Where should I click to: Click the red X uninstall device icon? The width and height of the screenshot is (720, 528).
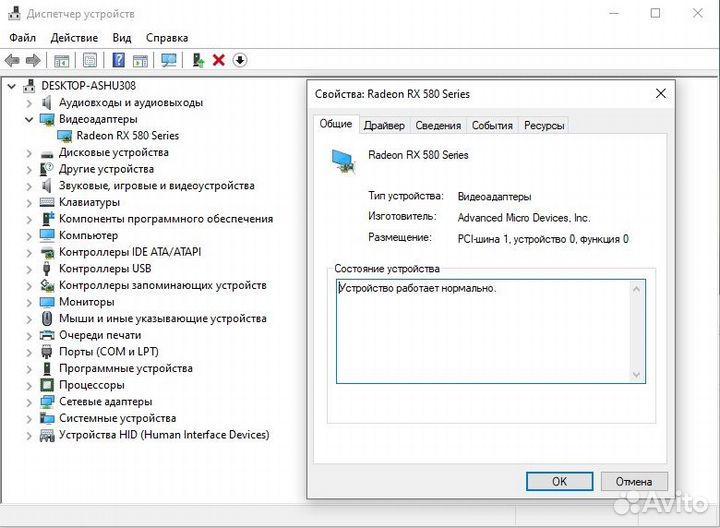point(219,60)
